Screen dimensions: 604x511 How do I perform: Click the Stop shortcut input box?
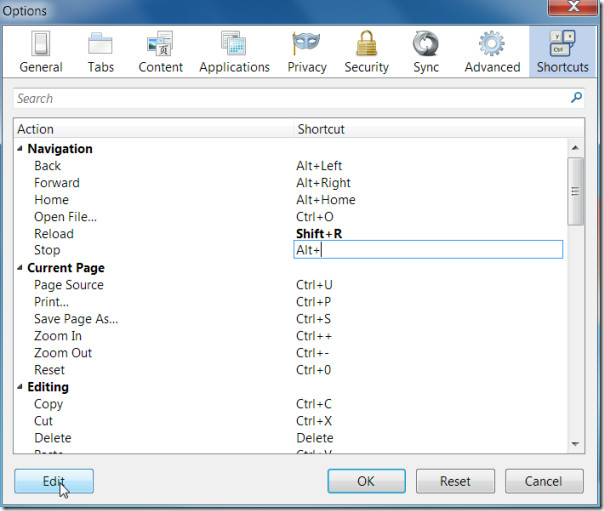click(428, 250)
